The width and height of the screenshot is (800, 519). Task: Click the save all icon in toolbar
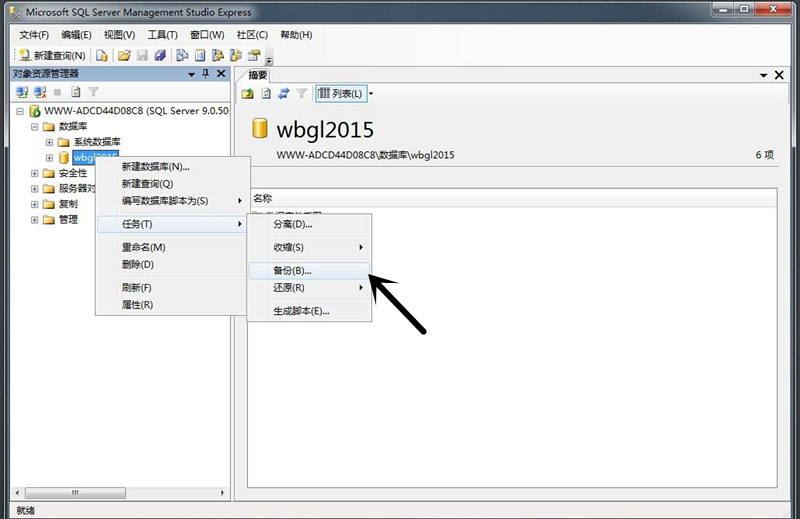[x=160, y=55]
